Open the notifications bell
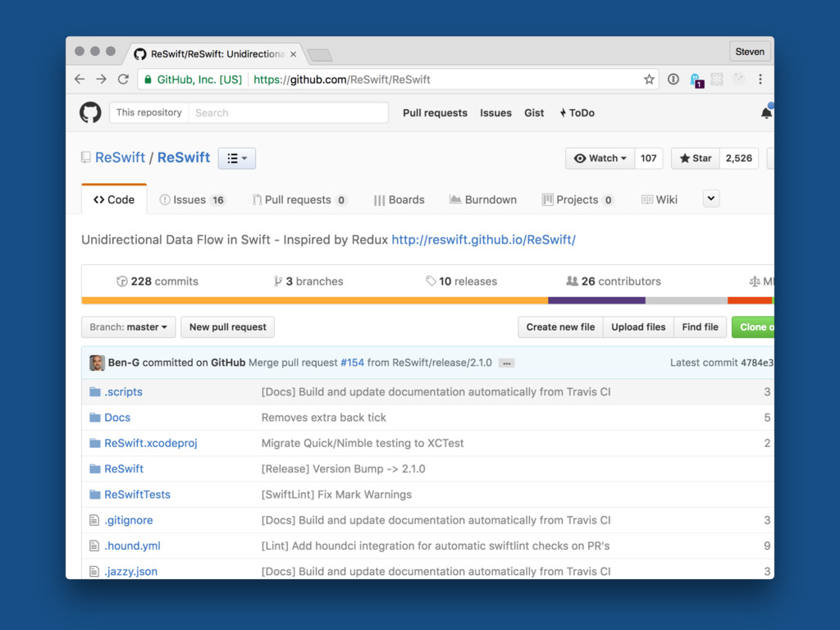 point(767,112)
